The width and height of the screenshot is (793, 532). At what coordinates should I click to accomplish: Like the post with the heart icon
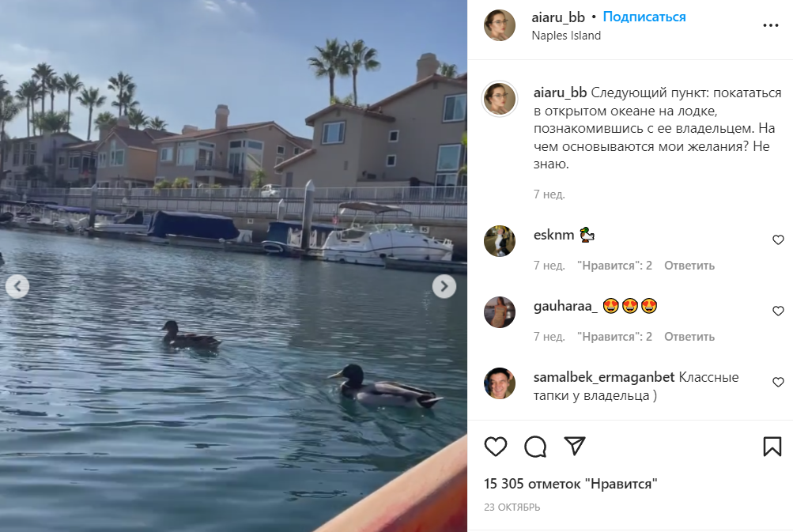(496, 447)
